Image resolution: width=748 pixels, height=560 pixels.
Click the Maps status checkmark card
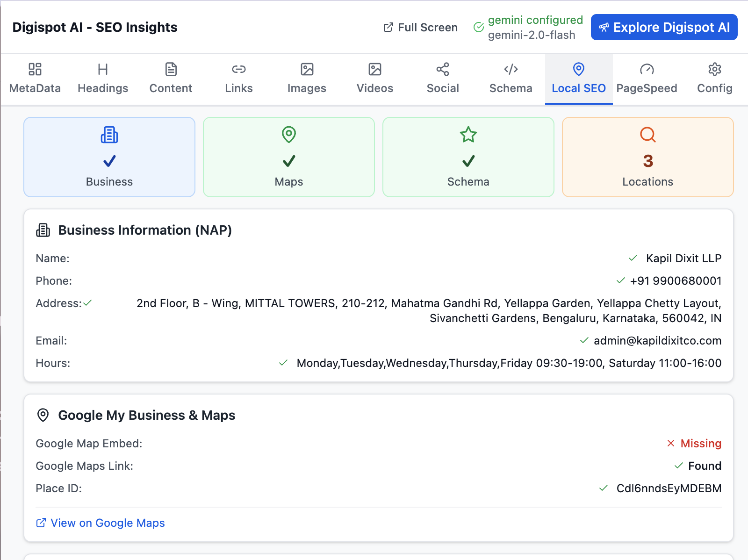[288, 157]
